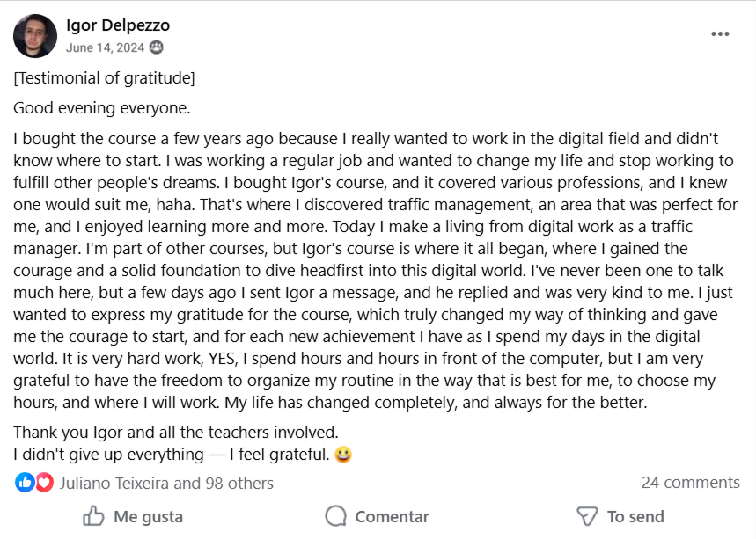Click the [Testimonial of gratitude] heading line
The height and width of the screenshot is (539, 756).
[x=104, y=78]
